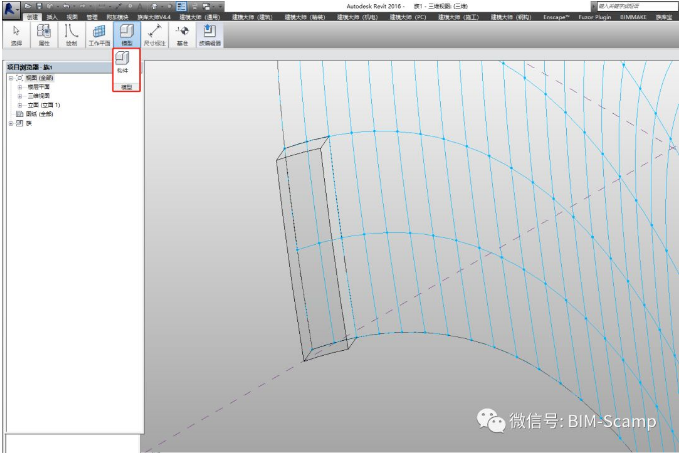682x459 pixels.
Task: Collapse the 视图 (全部) tree node
Action: click(x=11, y=78)
